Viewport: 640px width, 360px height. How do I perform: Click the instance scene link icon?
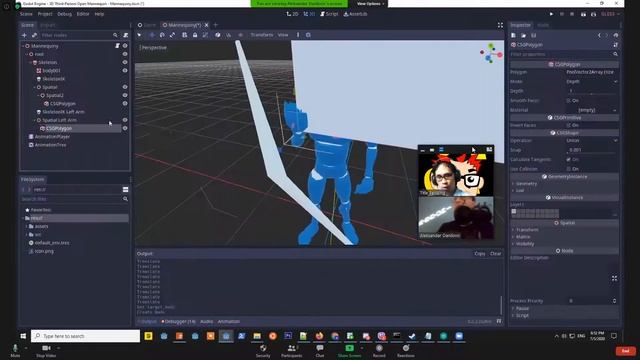point(34,35)
